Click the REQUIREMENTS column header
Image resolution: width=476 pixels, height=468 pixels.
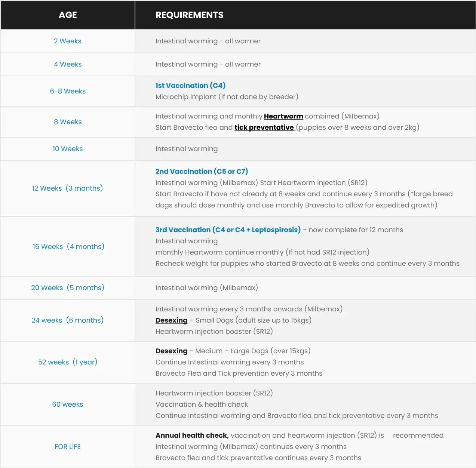coord(189,15)
